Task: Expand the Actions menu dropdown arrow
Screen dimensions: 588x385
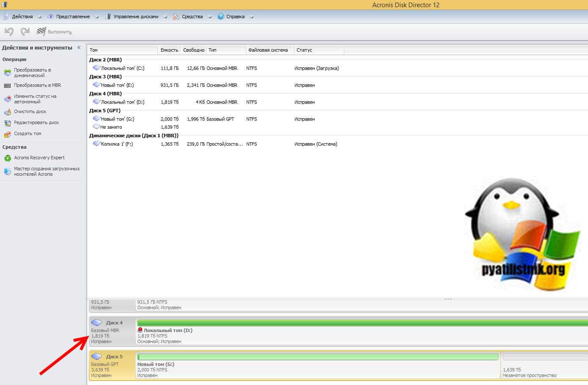Action: [x=40, y=17]
